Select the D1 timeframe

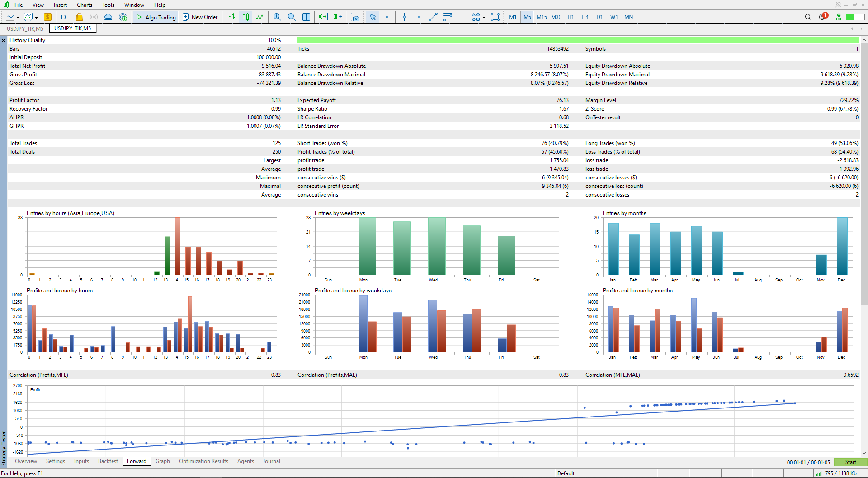click(x=599, y=17)
